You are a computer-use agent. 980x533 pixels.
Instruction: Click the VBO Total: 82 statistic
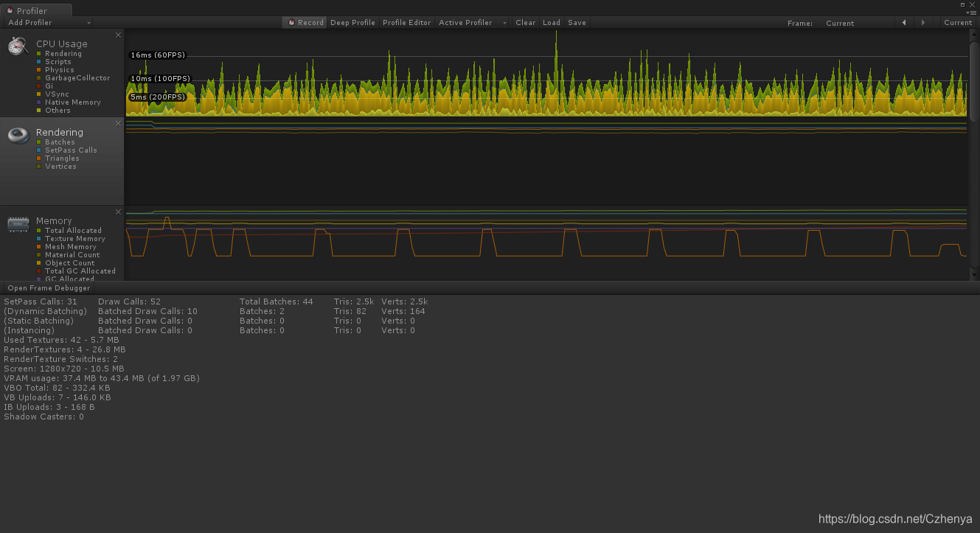(57, 388)
